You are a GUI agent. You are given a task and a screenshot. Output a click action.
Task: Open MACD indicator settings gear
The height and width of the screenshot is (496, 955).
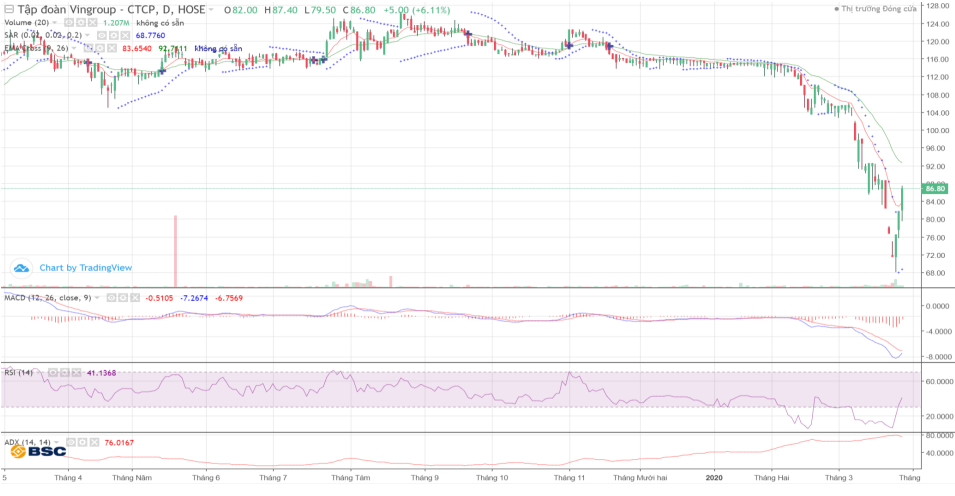click(123, 298)
